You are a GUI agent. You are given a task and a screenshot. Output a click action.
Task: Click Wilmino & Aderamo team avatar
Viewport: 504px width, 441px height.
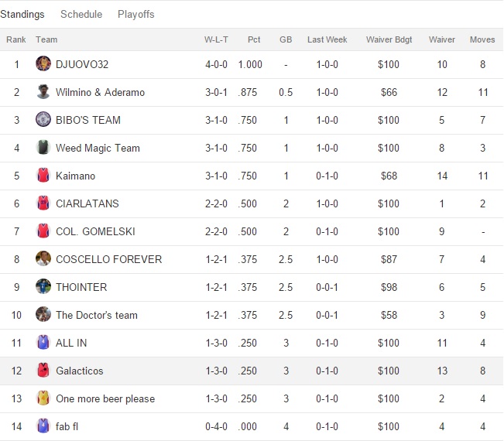click(x=43, y=92)
